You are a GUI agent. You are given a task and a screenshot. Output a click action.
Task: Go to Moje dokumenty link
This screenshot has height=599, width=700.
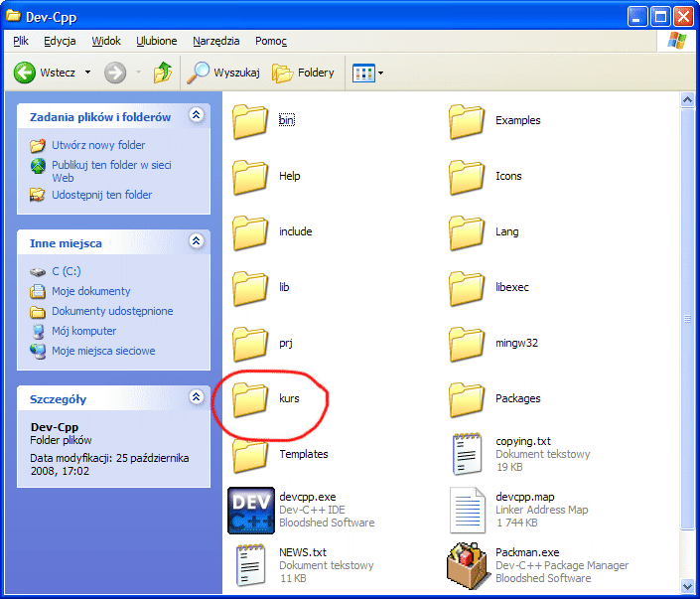pyautogui.click(x=90, y=291)
